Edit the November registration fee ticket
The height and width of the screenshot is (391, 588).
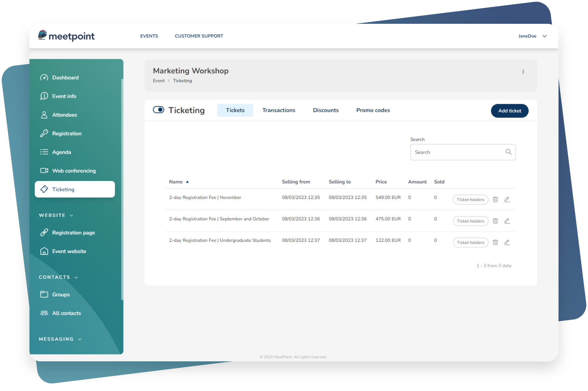507,200
